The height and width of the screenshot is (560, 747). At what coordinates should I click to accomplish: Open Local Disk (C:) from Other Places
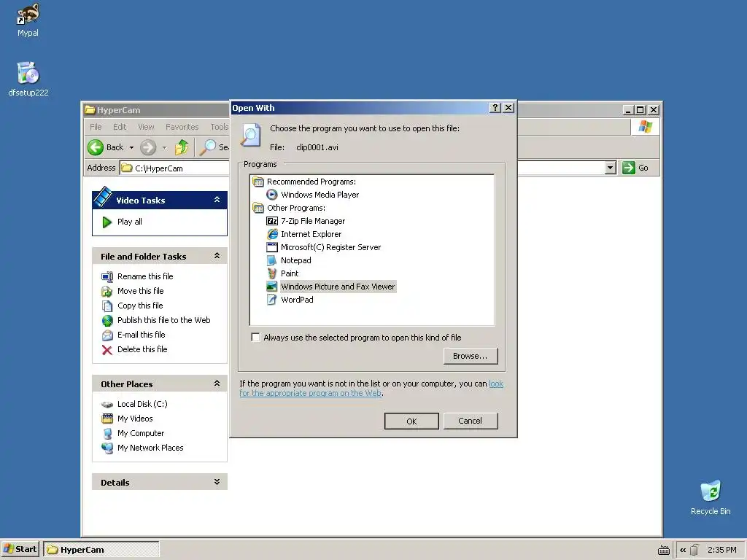(142, 404)
